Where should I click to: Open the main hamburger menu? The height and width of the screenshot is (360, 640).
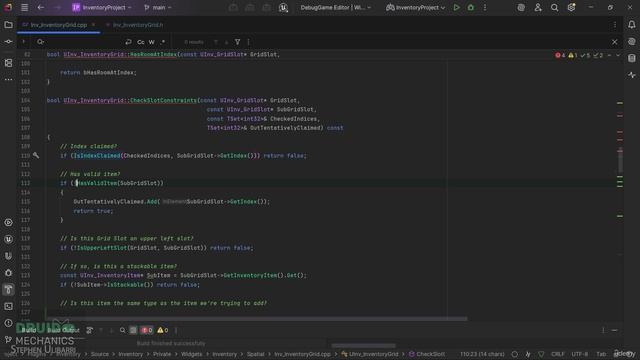24,7
